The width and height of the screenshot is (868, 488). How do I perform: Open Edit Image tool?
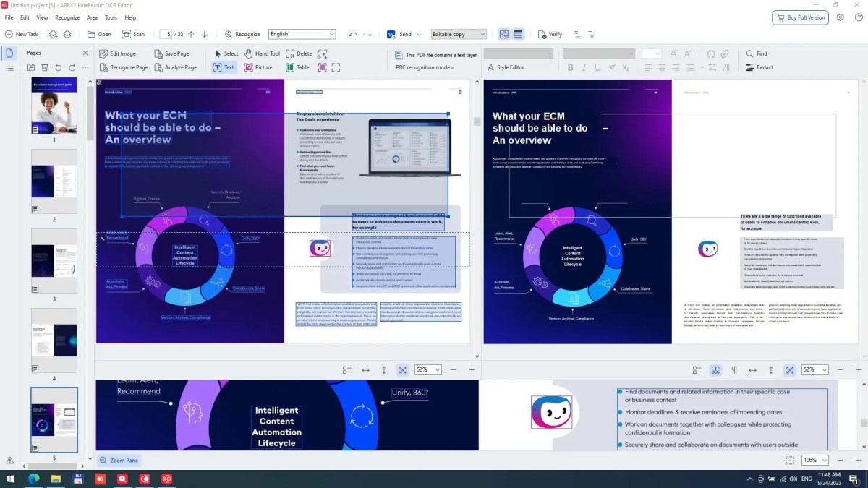click(117, 53)
